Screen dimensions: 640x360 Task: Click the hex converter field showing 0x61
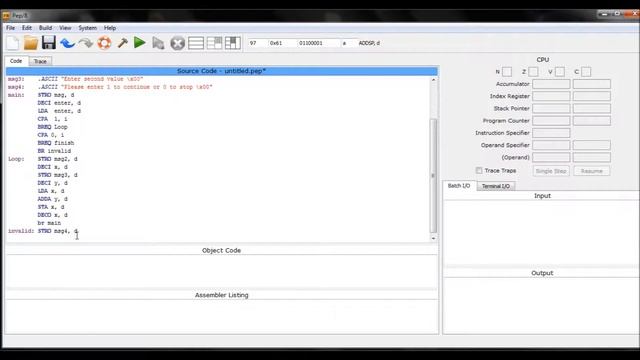click(x=282, y=43)
